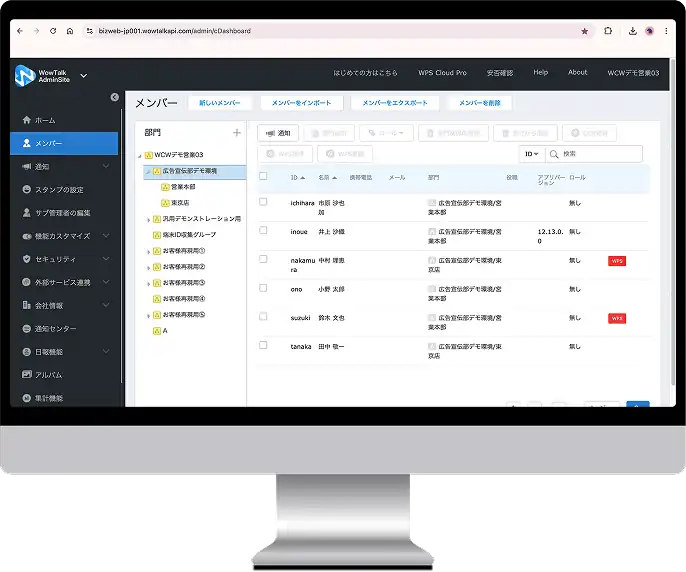Image resolution: width=686 pixels, height=572 pixels.
Task: Open About in top menu
Action: click(x=578, y=73)
